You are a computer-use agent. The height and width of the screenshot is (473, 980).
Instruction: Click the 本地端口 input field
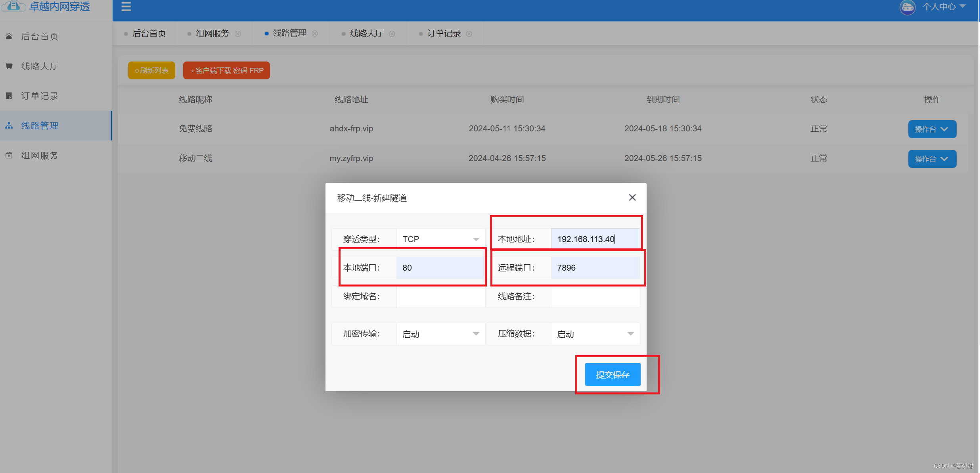tap(441, 267)
